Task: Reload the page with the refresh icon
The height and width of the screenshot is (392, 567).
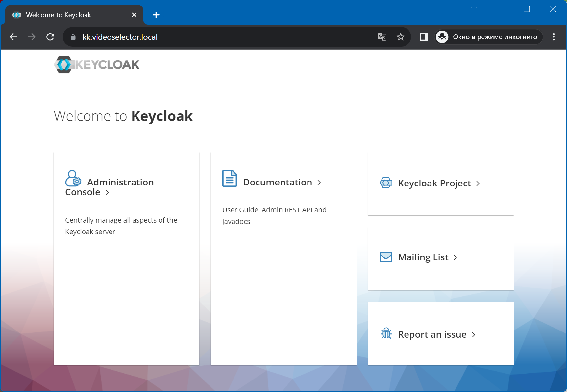Action: (x=50, y=37)
